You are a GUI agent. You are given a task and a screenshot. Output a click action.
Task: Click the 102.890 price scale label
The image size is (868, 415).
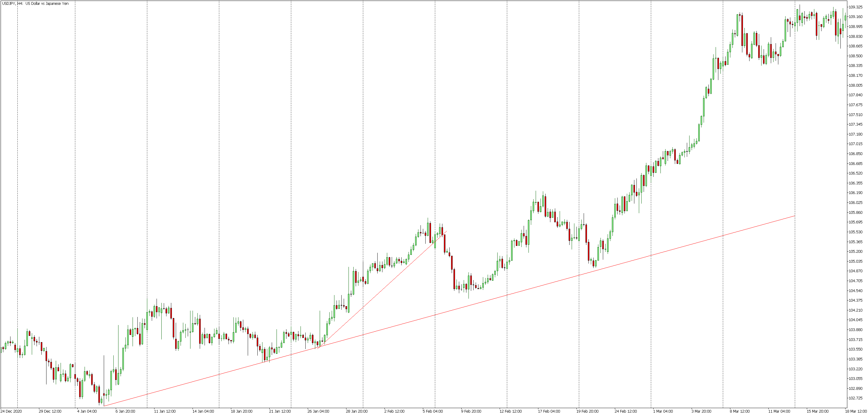[x=856, y=389]
